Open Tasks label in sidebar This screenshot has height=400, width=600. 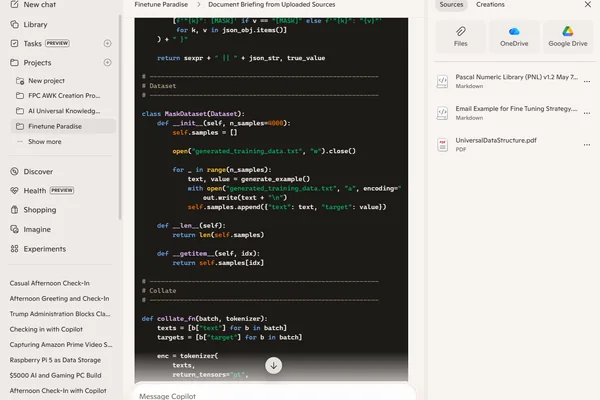[x=33, y=44]
